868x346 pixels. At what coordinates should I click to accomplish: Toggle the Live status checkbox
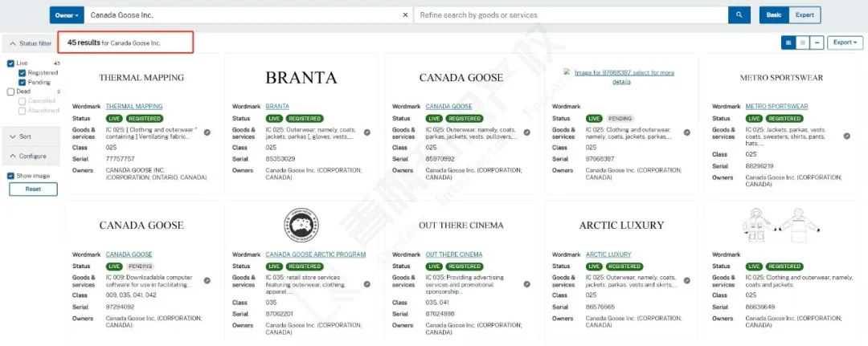[x=10, y=63]
